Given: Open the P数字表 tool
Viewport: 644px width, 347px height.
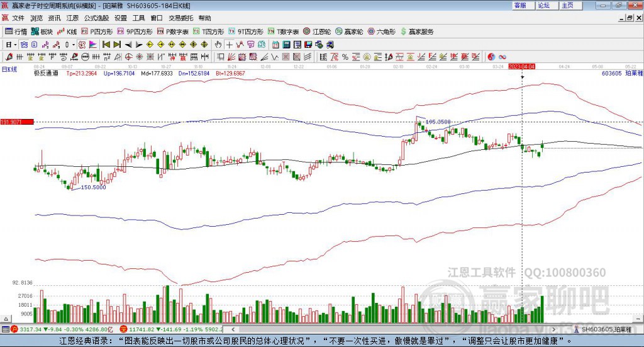Looking at the screenshot, I should click(x=173, y=31).
